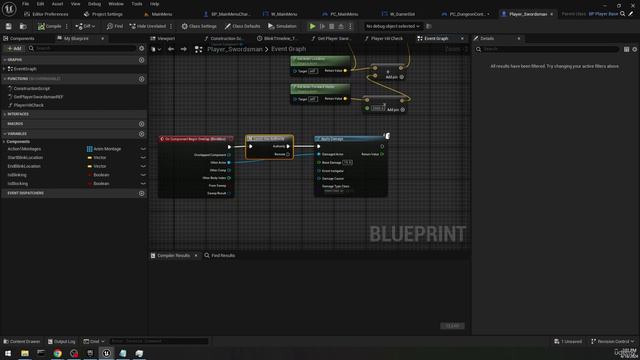The image size is (640, 360).
Task: Switch to the W_GameSlot tab
Action: click(398, 14)
